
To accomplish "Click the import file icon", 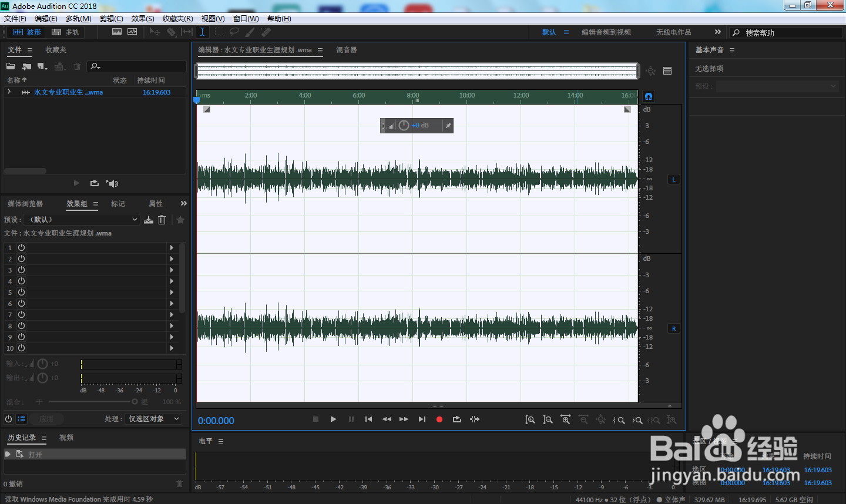I will pos(26,66).
